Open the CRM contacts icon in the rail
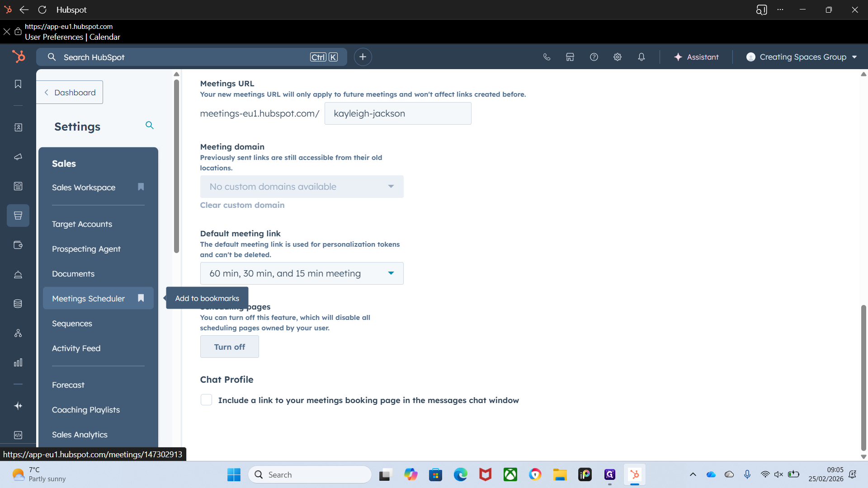Viewport: 868px width, 488px height. [18, 127]
